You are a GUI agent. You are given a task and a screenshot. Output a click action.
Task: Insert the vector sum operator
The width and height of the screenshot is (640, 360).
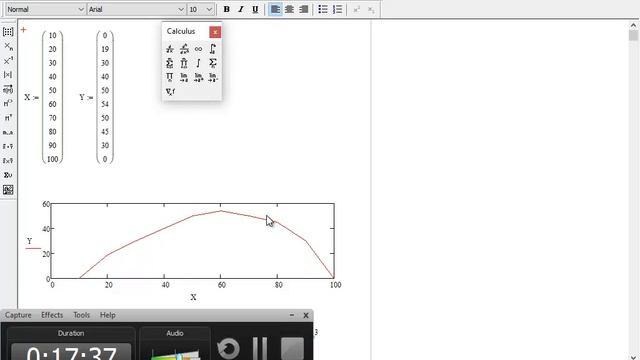pyautogui.click(x=8, y=175)
